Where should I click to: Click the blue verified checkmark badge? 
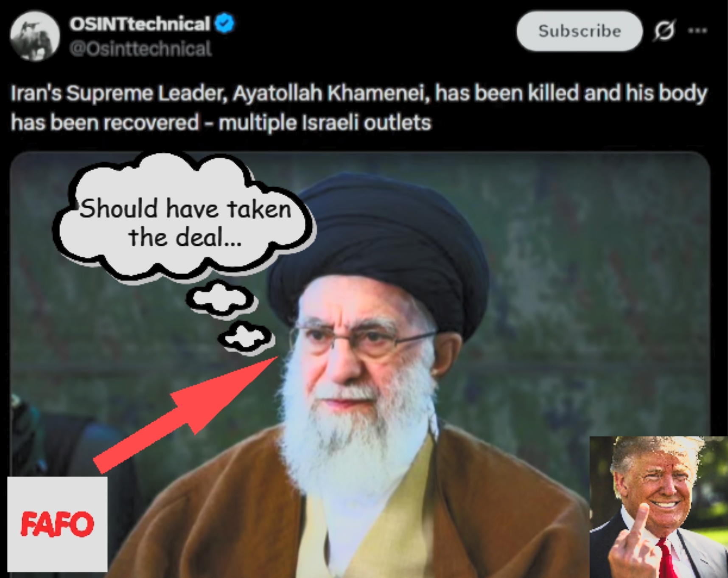pos(224,23)
